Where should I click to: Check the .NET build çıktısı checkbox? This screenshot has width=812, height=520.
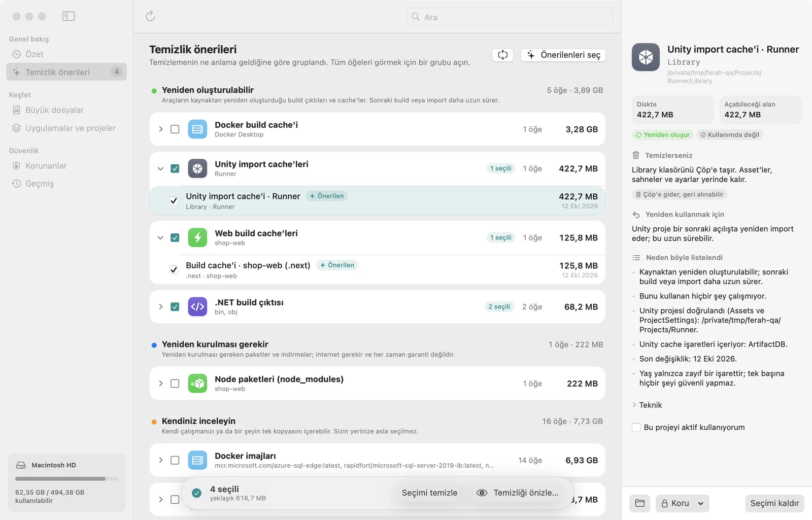coord(175,306)
